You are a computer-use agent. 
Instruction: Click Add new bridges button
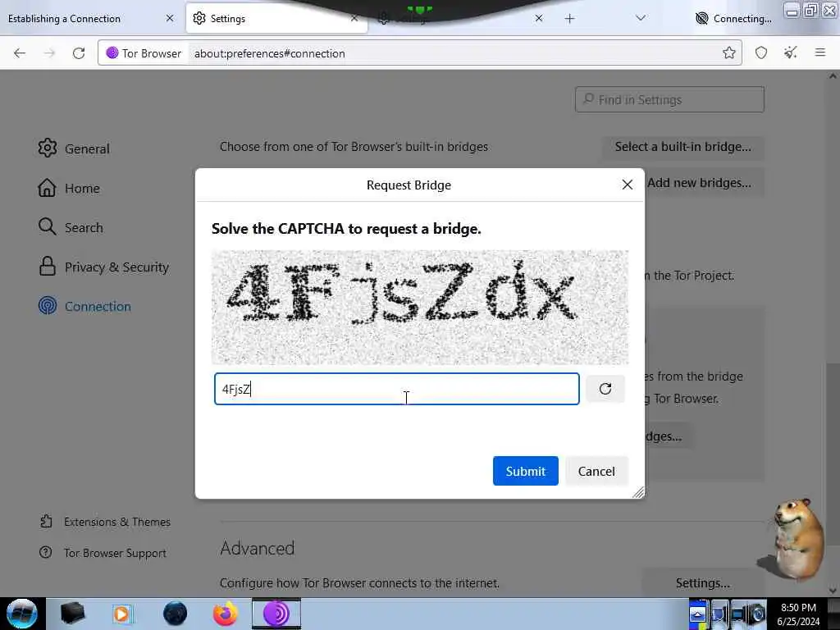[699, 183]
